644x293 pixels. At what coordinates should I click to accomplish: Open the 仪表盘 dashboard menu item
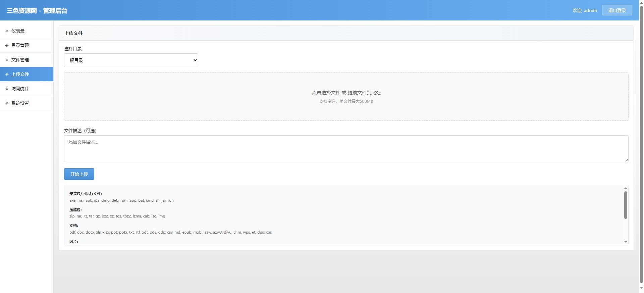18,31
